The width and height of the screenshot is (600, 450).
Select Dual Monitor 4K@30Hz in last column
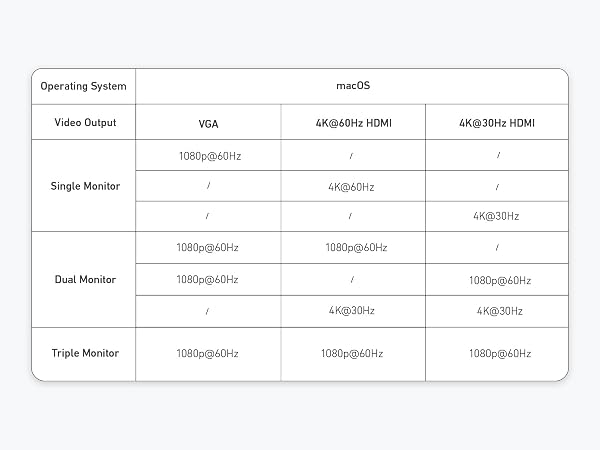pyautogui.click(x=497, y=311)
